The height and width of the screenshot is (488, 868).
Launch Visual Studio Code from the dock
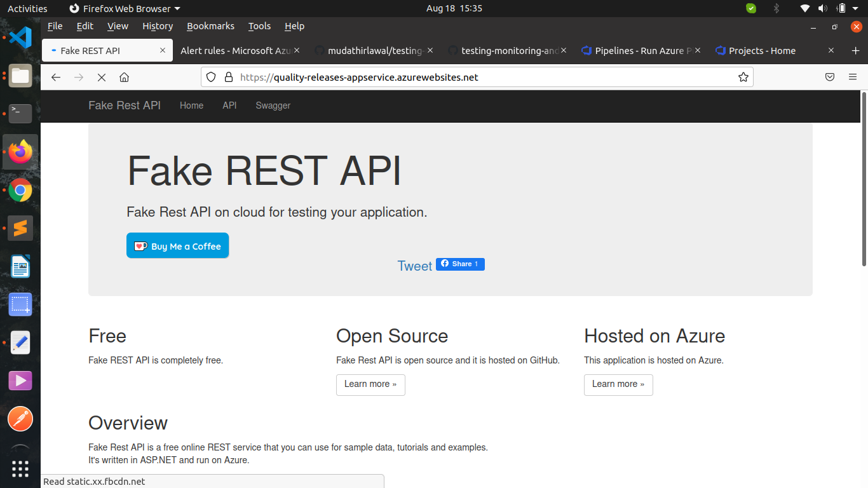(x=20, y=37)
